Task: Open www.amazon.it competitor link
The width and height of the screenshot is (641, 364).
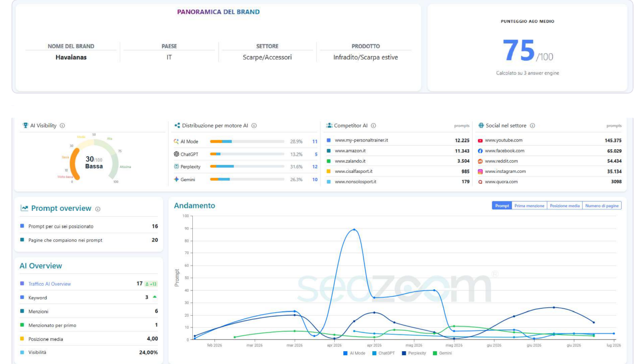Action: click(350, 151)
